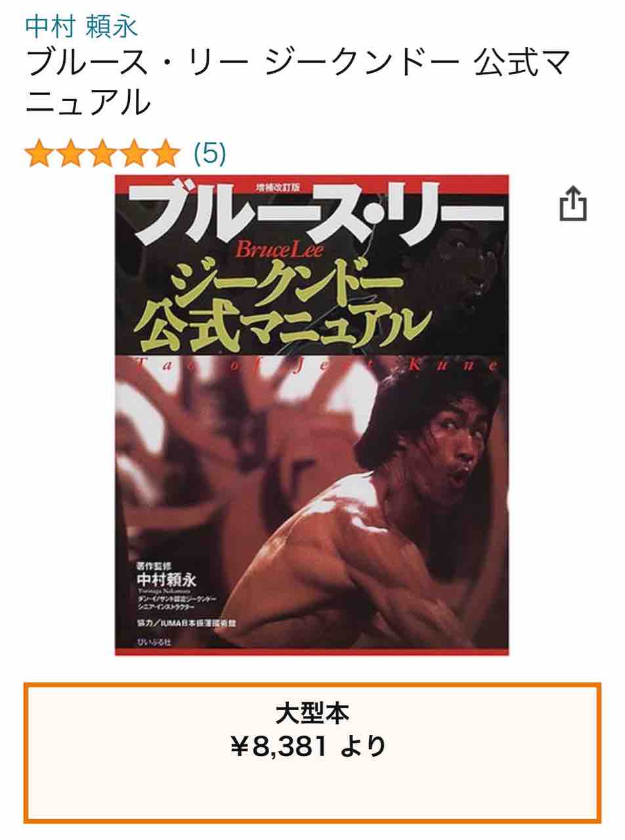Select the middle star of the rating
625x840 pixels.
coord(102,154)
